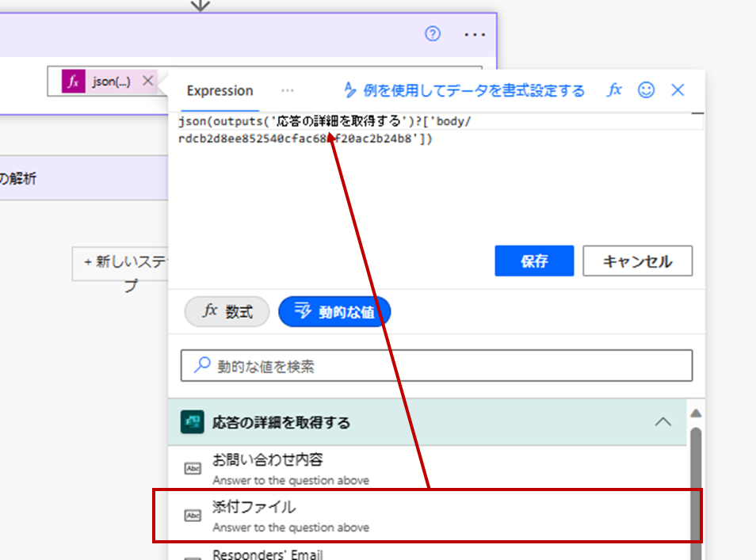Cancel with the キャンセル button
This screenshot has height=560, width=756.
point(637,261)
